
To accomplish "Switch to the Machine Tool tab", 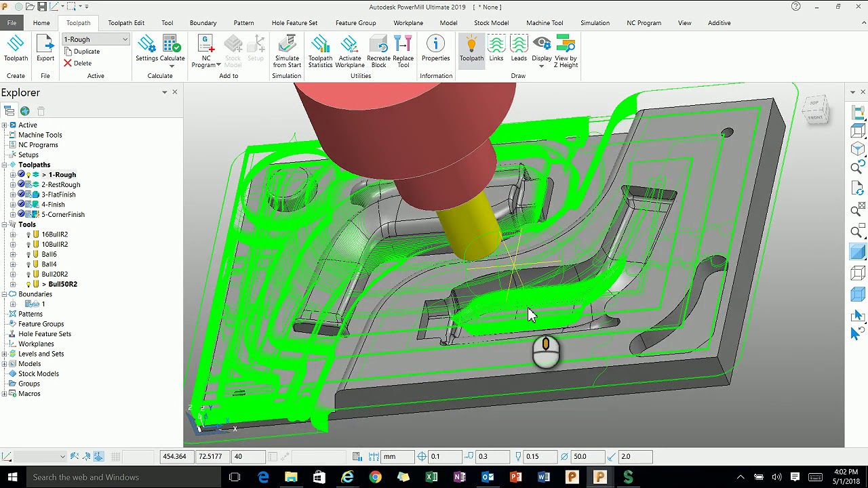I will tap(545, 22).
